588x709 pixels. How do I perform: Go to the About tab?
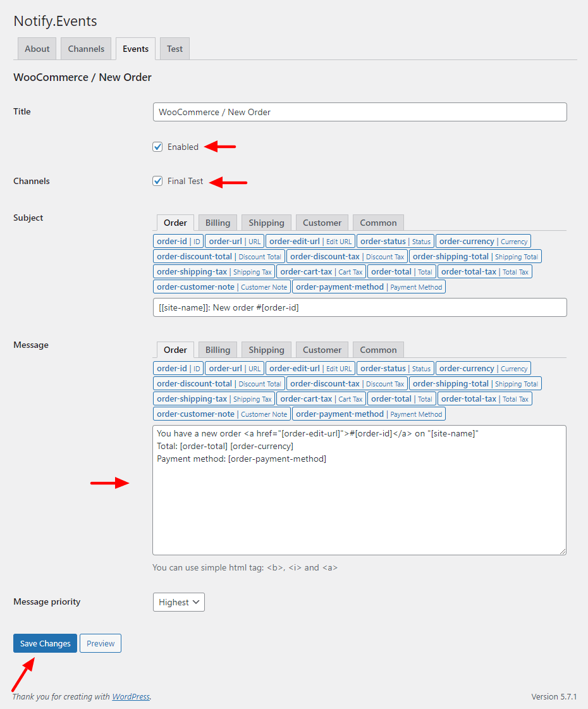click(37, 49)
